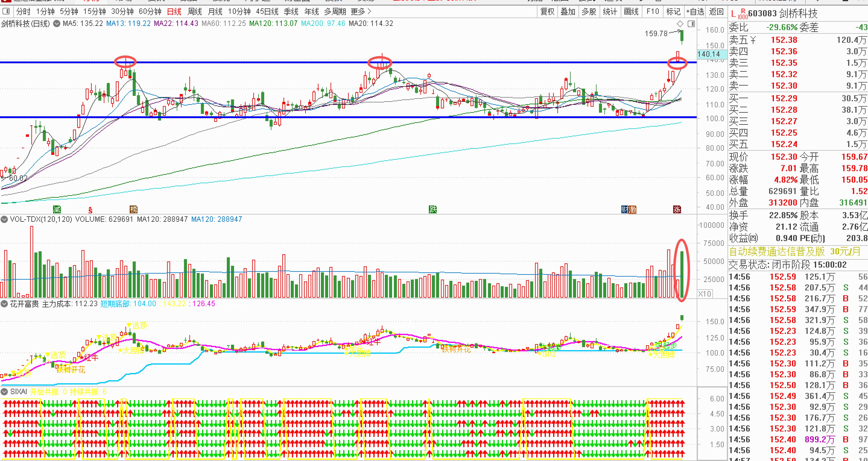Open the 花开富贵 indicator dropdown arrow
The image size is (868, 461).
point(5,304)
